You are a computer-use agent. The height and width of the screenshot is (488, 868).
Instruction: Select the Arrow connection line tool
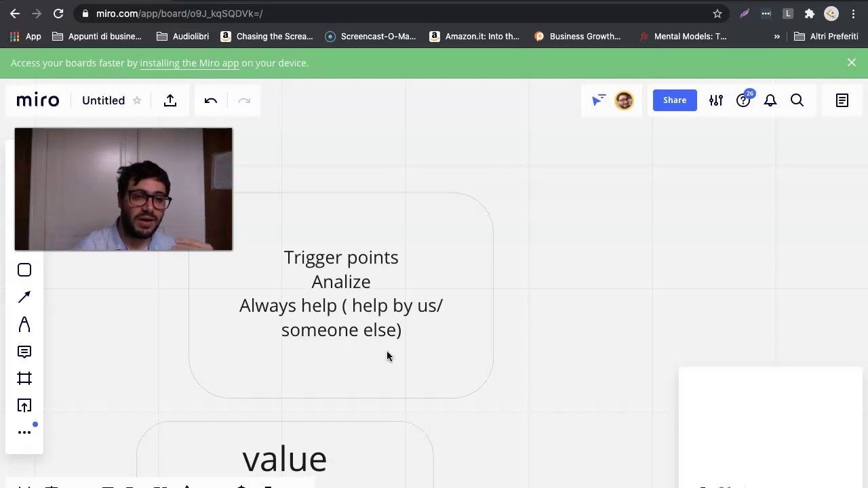click(x=24, y=297)
